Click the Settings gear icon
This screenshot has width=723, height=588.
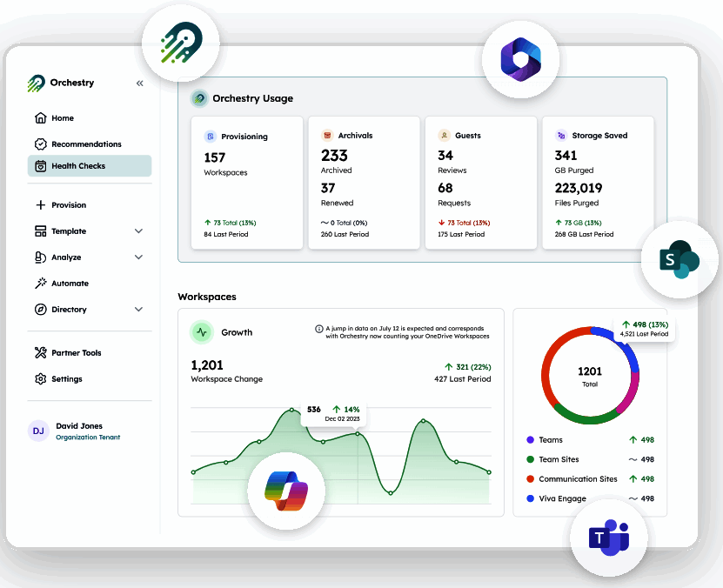coord(41,378)
